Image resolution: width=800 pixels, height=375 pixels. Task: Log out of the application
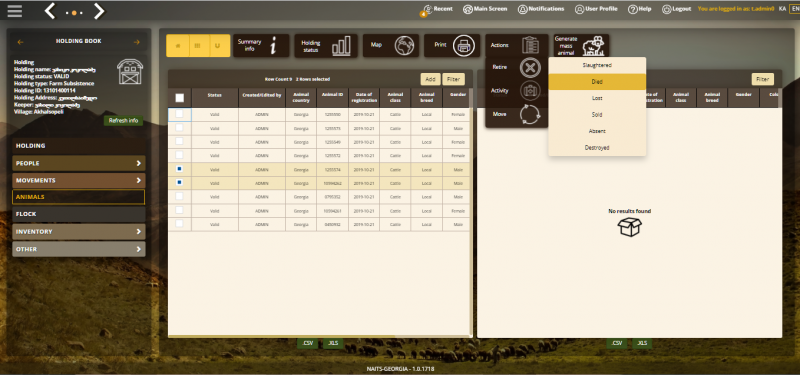(x=677, y=9)
